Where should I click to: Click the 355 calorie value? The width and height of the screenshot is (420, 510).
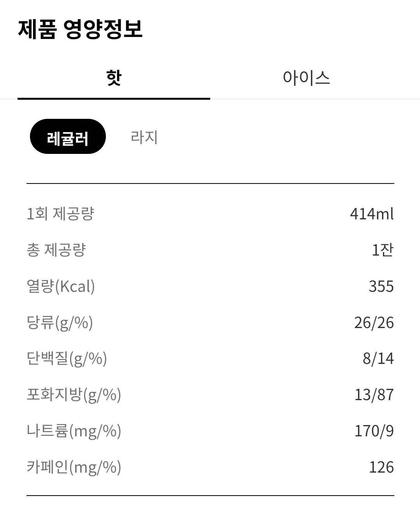click(x=381, y=286)
